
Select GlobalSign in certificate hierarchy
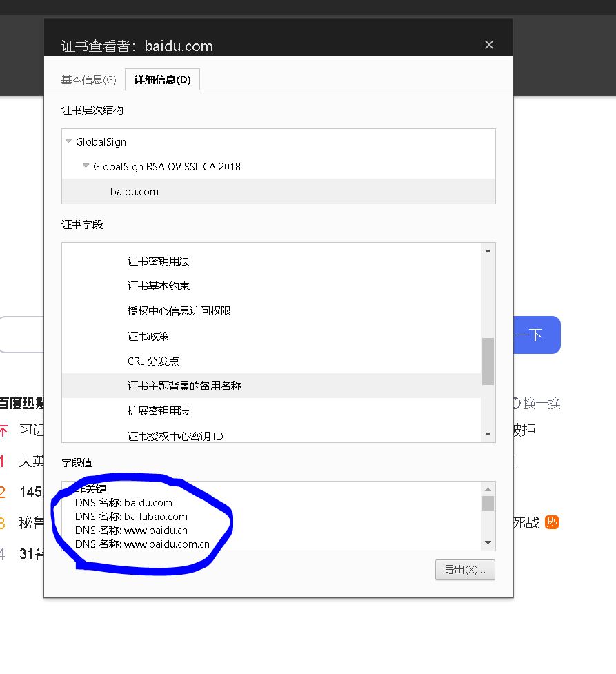pyautogui.click(x=101, y=142)
